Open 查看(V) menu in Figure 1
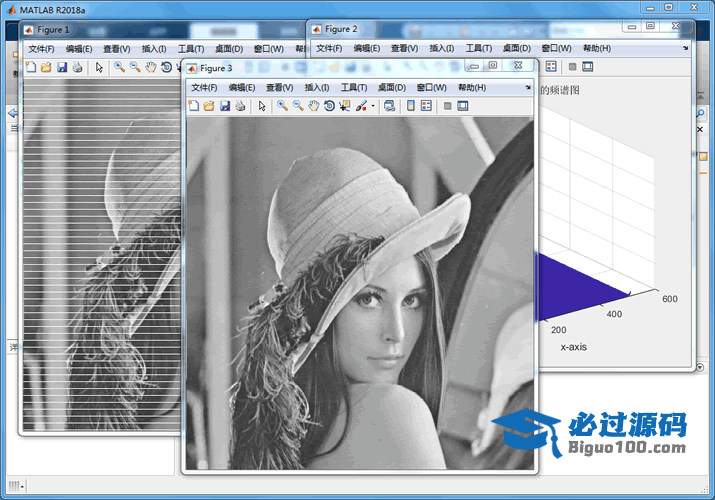 (x=117, y=49)
